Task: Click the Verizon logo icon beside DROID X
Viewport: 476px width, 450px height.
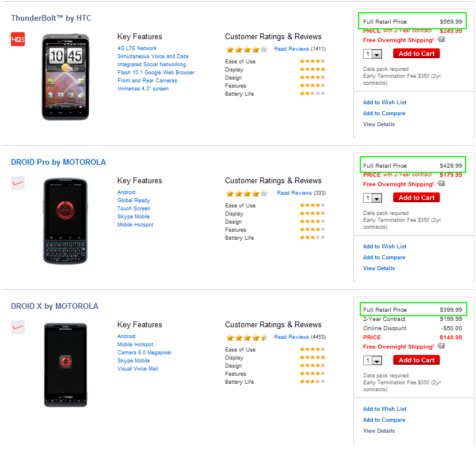Action: 18,327
